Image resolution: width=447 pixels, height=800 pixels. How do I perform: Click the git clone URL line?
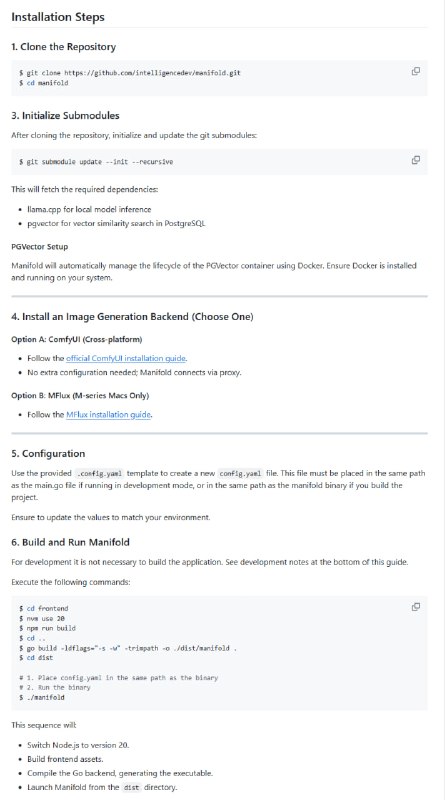130,73
